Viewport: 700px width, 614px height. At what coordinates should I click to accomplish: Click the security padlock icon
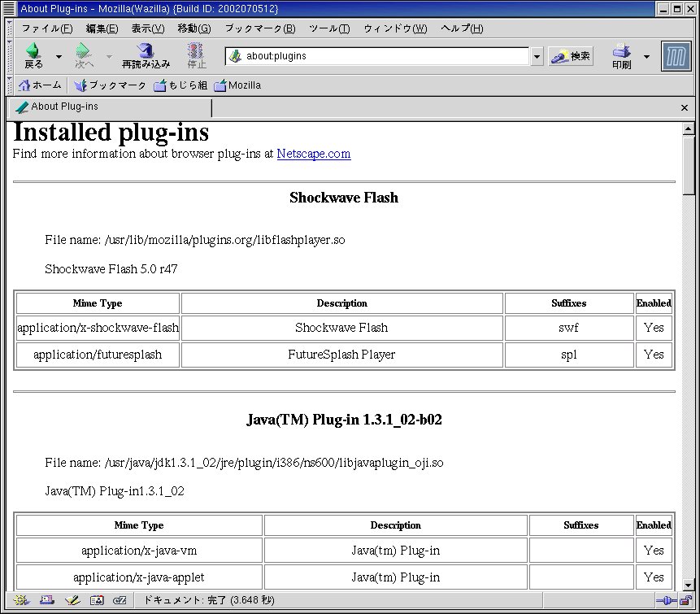click(x=685, y=601)
